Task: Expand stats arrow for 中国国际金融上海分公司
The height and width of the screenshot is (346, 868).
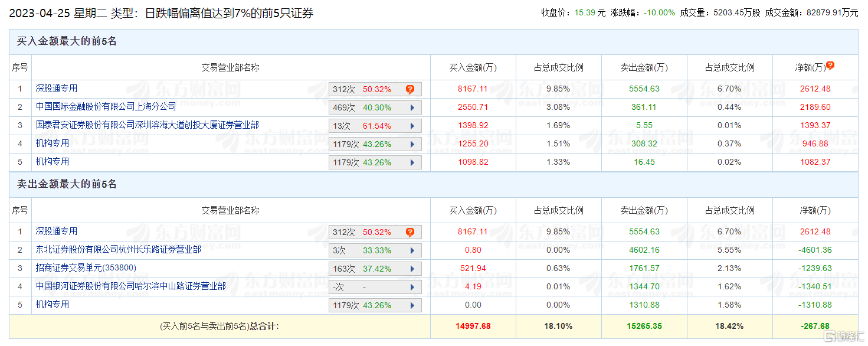Action: pos(412,108)
